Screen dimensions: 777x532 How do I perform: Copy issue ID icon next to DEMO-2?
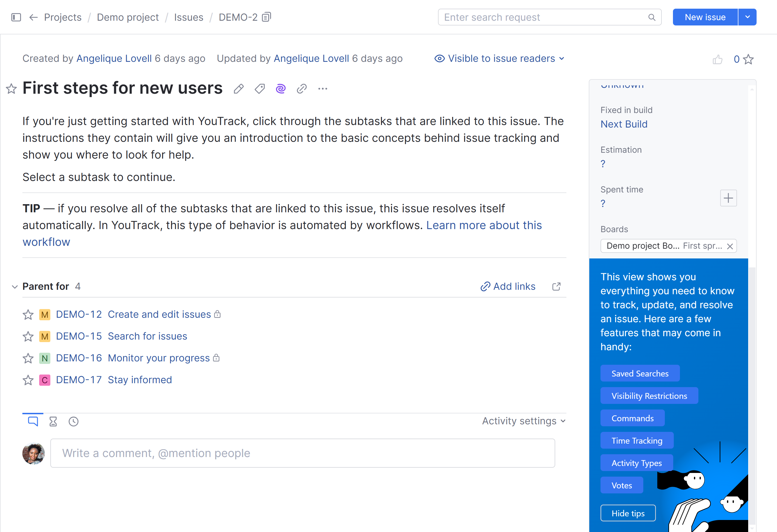click(267, 17)
